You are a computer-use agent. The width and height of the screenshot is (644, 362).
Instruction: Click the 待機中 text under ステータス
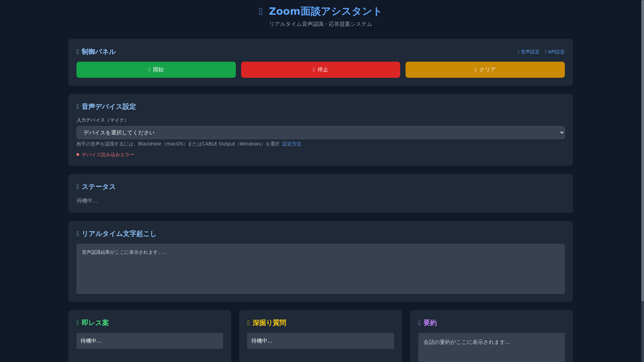click(87, 201)
